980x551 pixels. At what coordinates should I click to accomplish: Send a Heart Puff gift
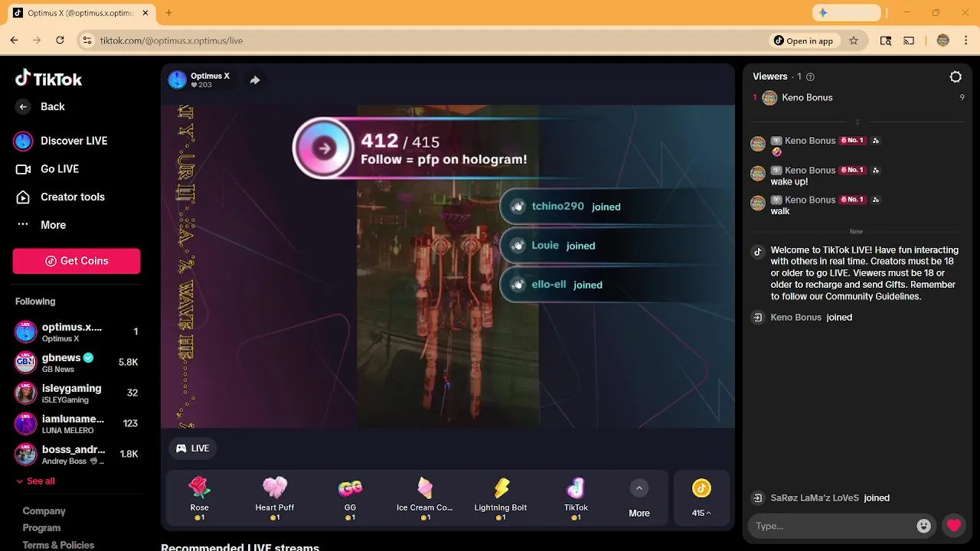click(x=275, y=498)
